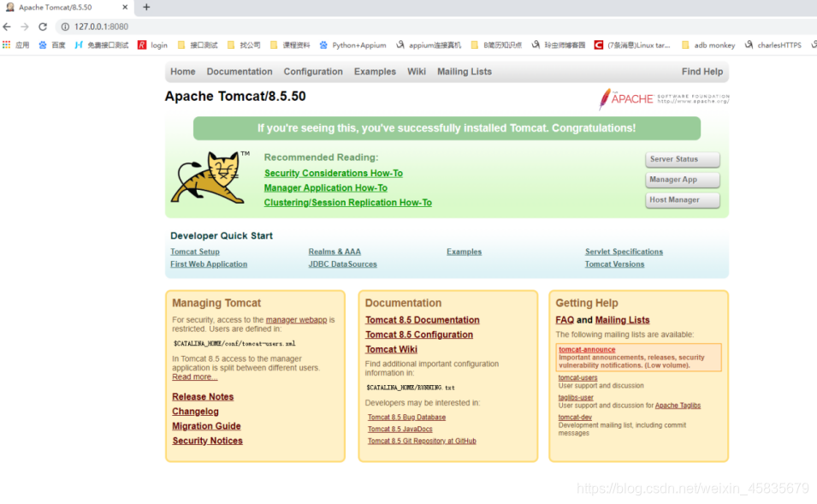Open Mailing Lists link under Getting Help
This screenshot has width=817, height=504.
(622, 320)
